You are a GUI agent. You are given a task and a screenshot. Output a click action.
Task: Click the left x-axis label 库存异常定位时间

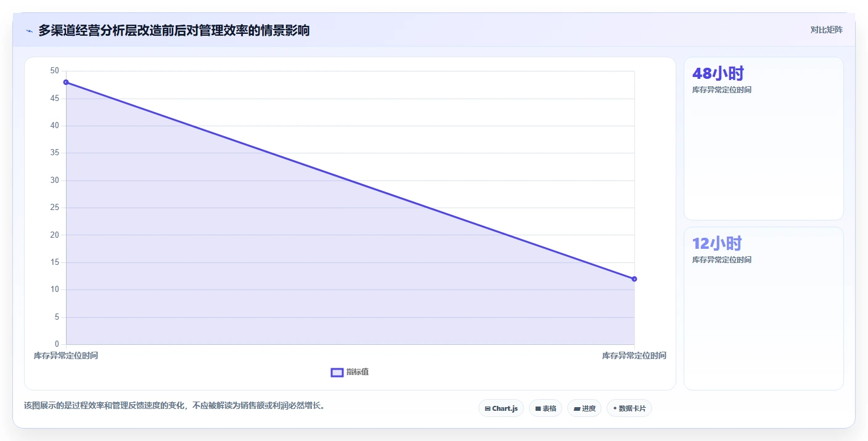click(66, 356)
